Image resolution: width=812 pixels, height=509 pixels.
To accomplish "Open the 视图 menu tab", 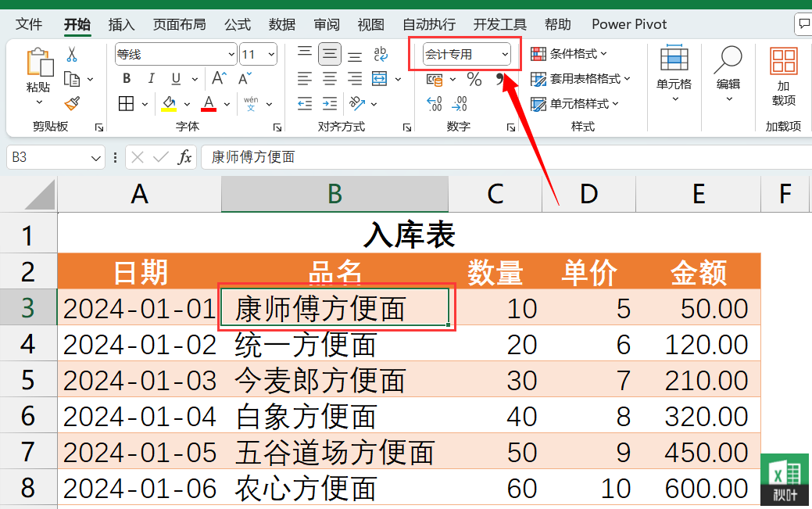I will (370, 24).
